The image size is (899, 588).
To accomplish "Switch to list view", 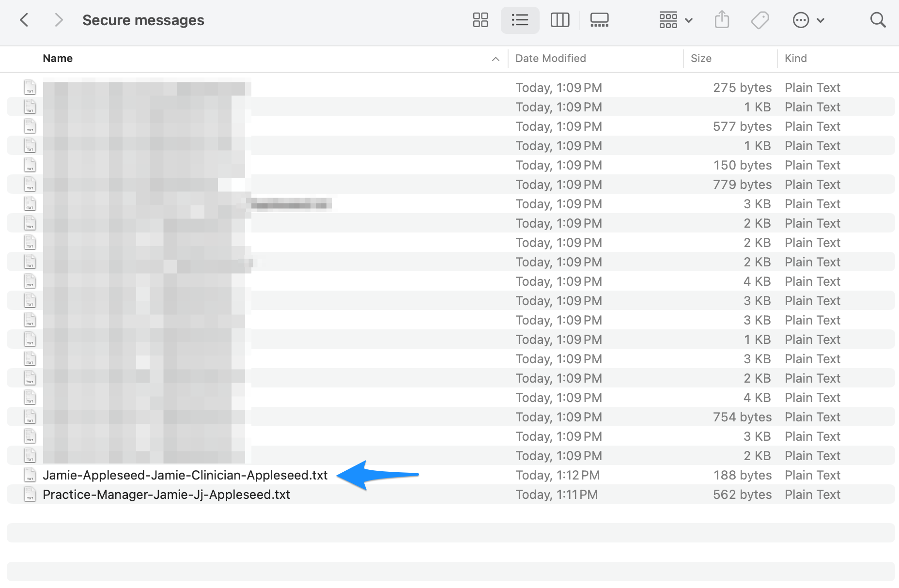I will coord(520,20).
